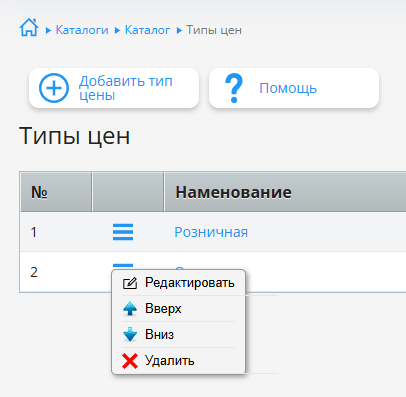Click the Типы цен page heading
The image size is (406, 397).
(x=75, y=136)
